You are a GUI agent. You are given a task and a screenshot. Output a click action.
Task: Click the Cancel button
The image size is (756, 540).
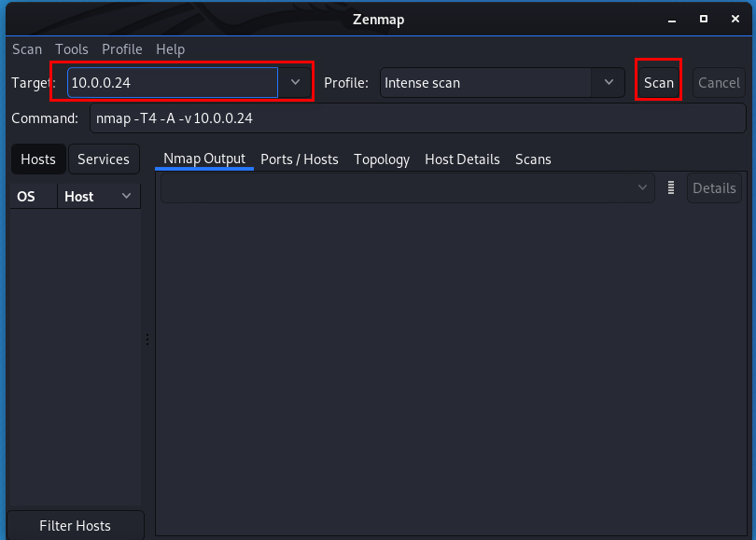coord(719,83)
